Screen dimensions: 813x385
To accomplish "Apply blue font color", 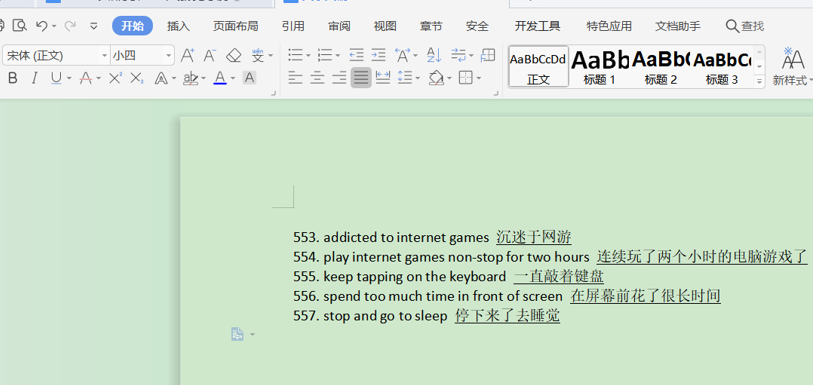I will pos(220,78).
